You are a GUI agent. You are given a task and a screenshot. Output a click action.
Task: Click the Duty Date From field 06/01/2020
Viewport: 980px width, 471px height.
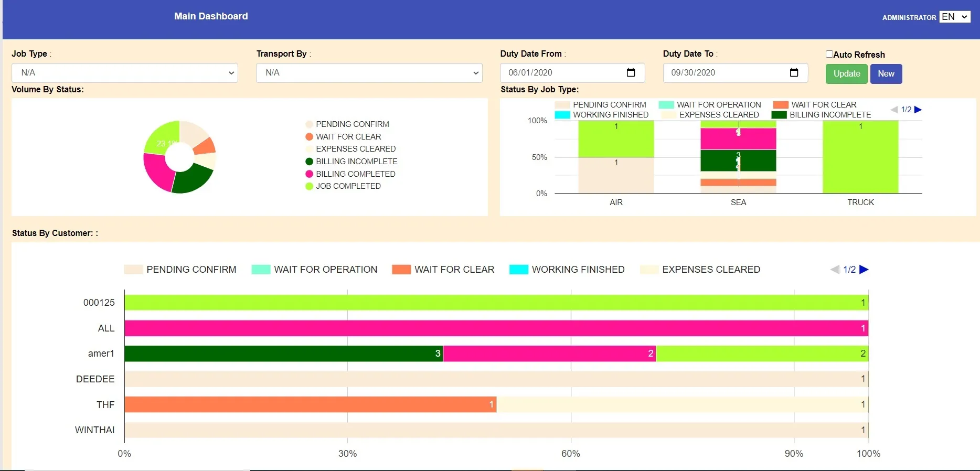[572, 73]
